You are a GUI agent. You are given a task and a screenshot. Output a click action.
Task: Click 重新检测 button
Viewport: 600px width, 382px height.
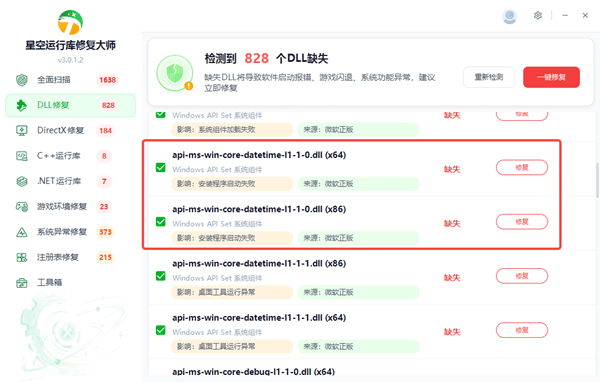(489, 77)
